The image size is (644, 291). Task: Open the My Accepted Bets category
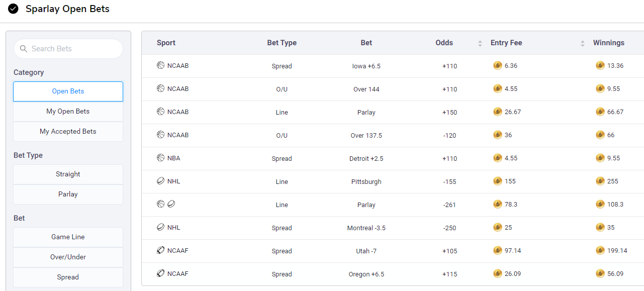point(68,132)
